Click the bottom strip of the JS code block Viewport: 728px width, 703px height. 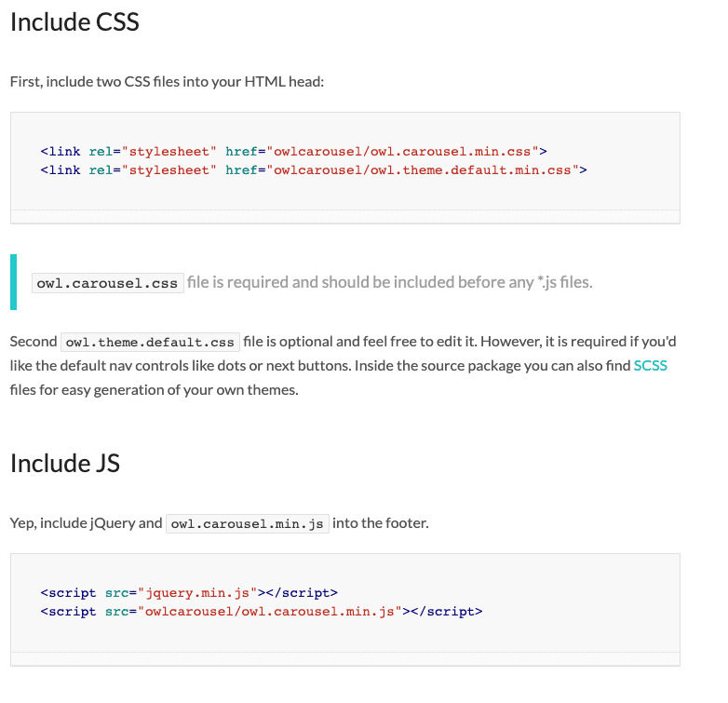[344, 658]
